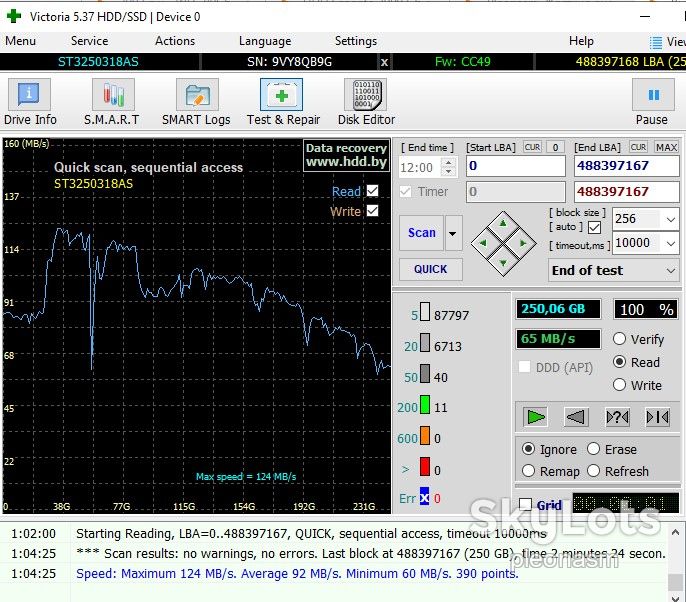Open the Actions menu
Viewport: 686px width, 602px height.
[175, 41]
